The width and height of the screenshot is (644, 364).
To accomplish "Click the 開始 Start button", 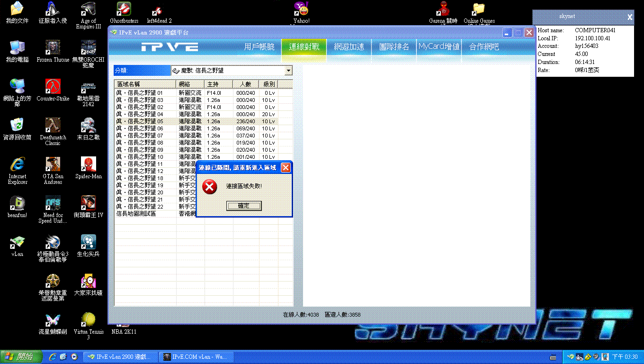I will [x=20, y=356].
